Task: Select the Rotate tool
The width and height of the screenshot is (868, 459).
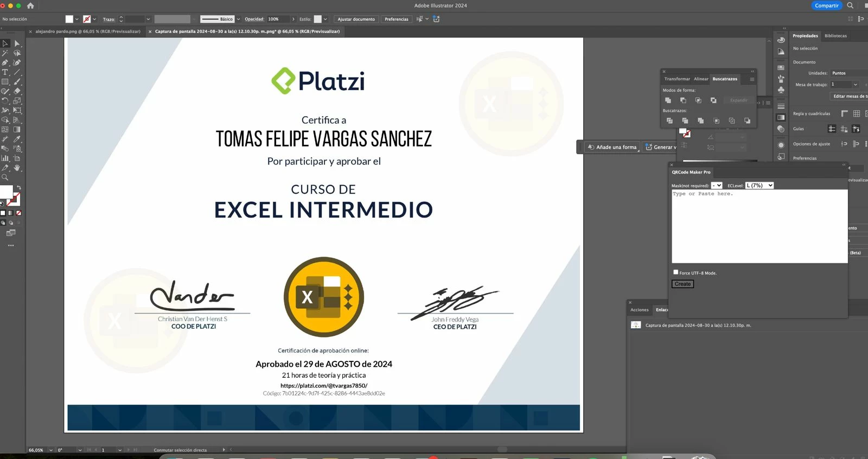Action: point(5,100)
